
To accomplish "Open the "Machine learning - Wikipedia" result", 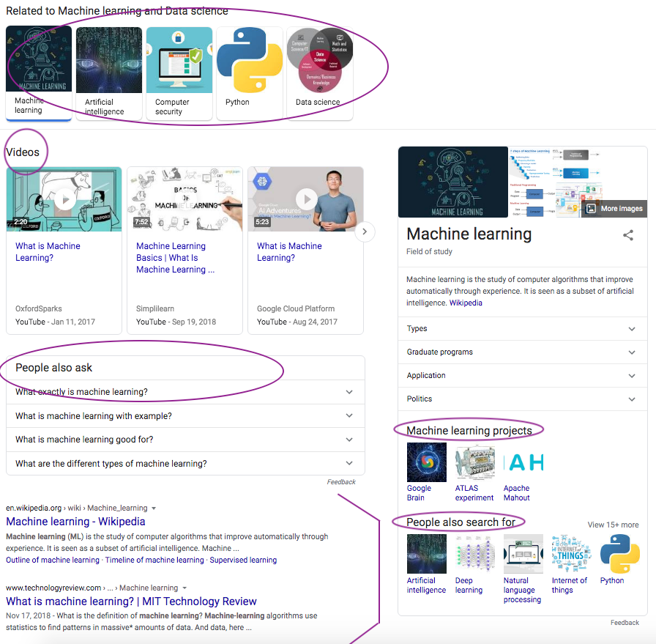I will pyautogui.click(x=75, y=521).
